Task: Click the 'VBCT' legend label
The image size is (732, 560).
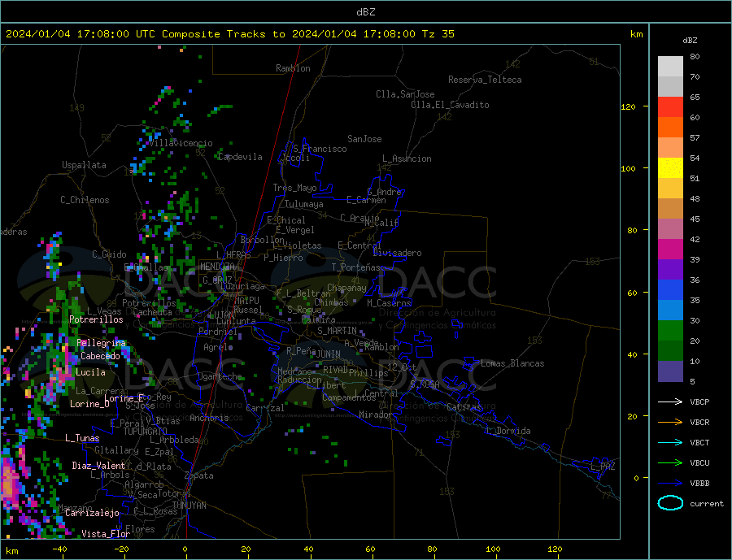Action: (699, 442)
